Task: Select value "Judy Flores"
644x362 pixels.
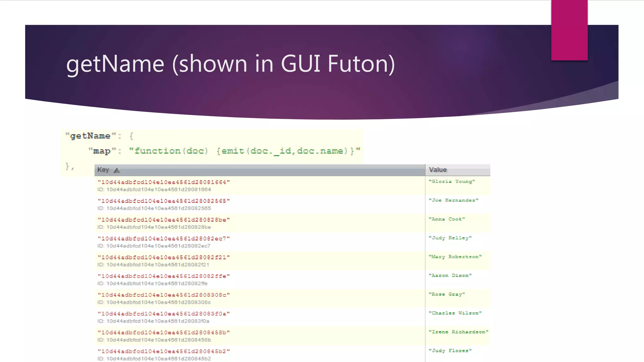Action: click(x=450, y=351)
